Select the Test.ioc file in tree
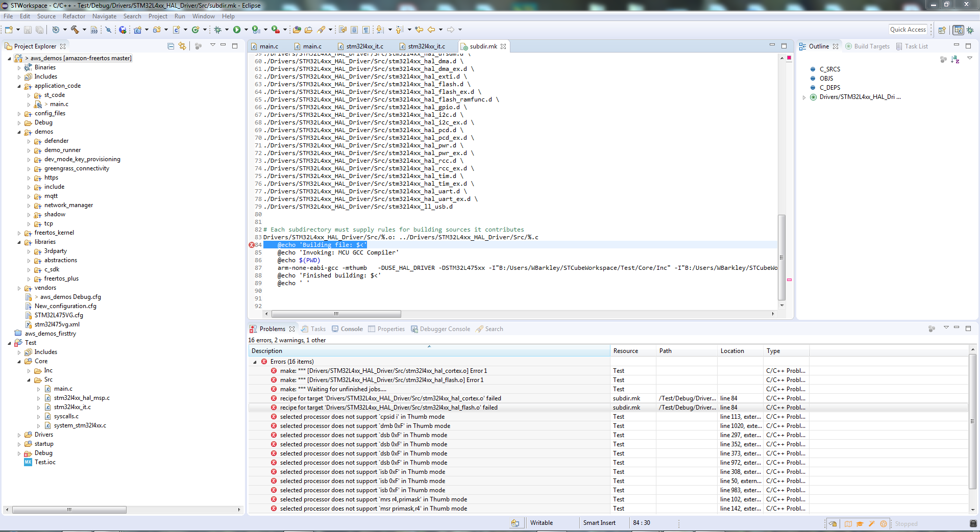Screen dimensions: 980x532 tap(45, 462)
